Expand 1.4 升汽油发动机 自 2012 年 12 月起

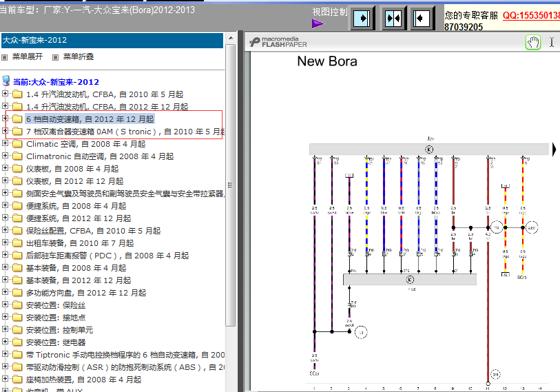(5, 106)
